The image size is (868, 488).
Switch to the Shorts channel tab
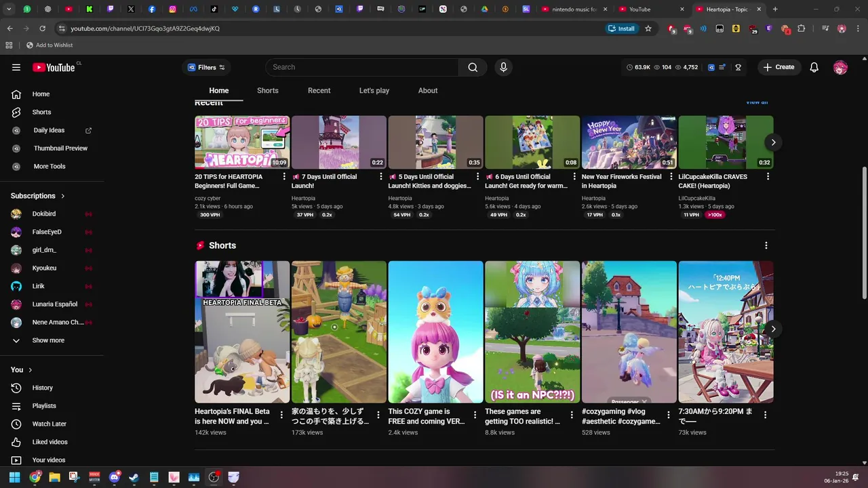(x=268, y=90)
